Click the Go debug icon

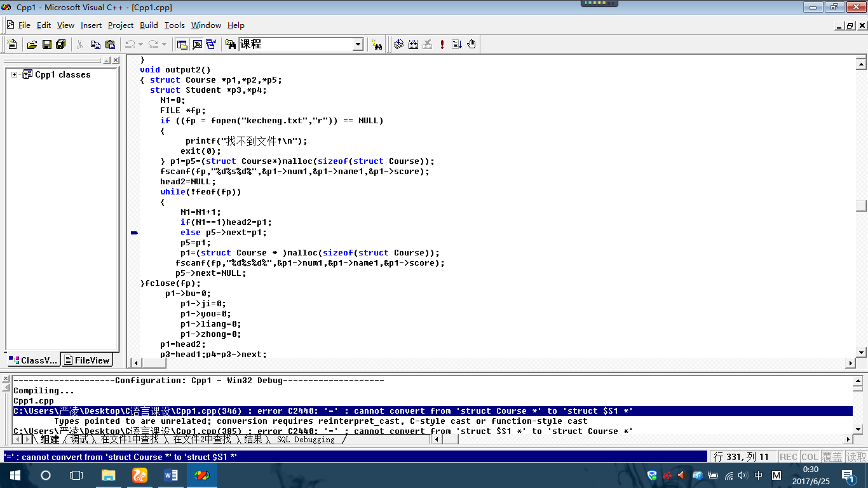[457, 44]
